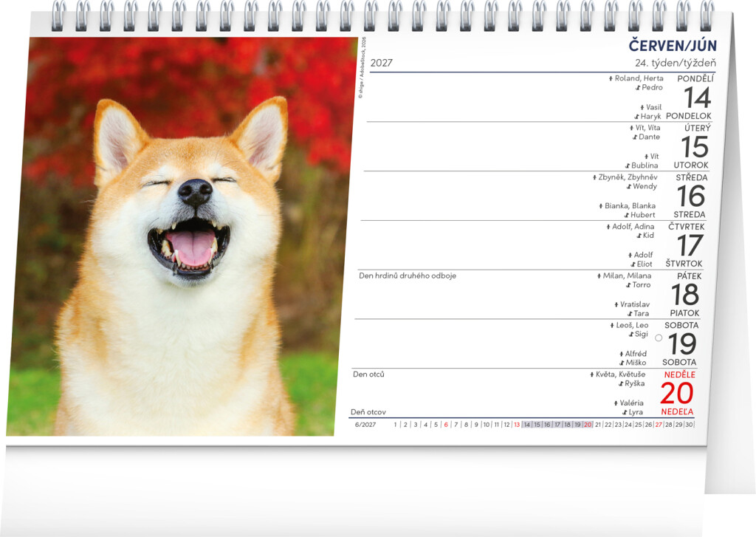756x537 pixels.
Task: Select the ČERVEN/JÚN month heading
Action: tap(673, 46)
